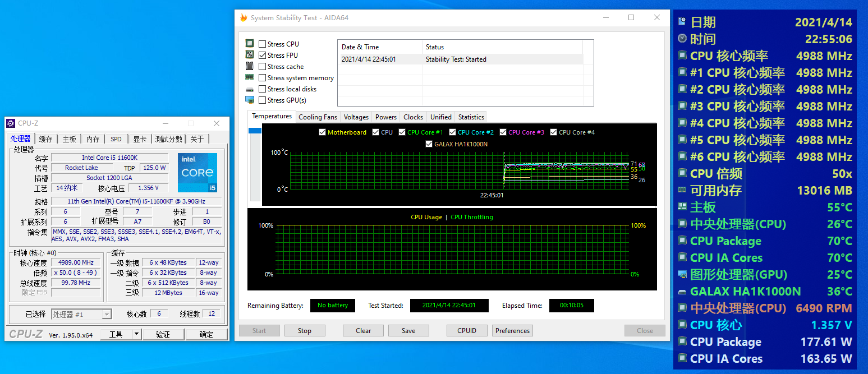Click the Intel Core i5 logo in CPU-Z

(197, 172)
